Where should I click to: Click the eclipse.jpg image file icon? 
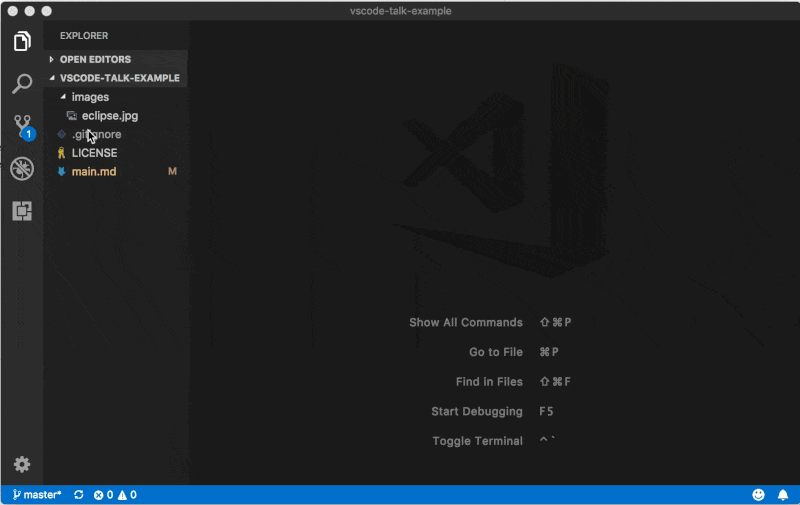point(72,116)
